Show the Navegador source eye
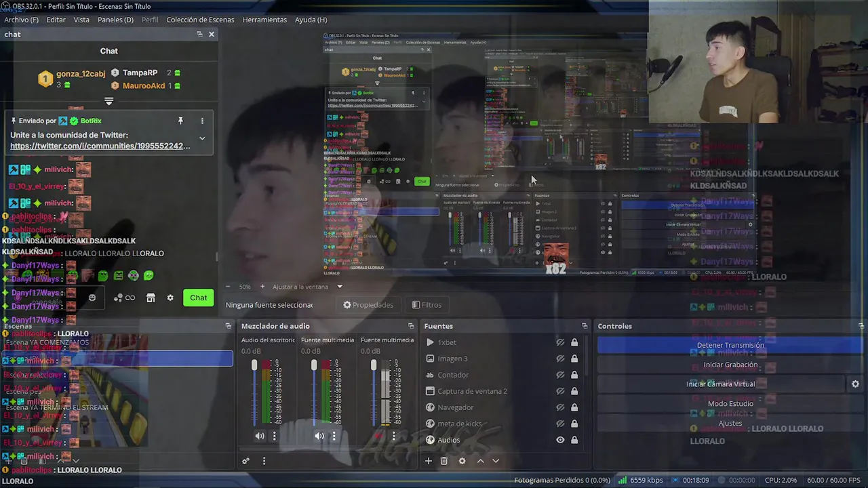Screen dimensions: 868x488 pyautogui.click(x=560, y=407)
